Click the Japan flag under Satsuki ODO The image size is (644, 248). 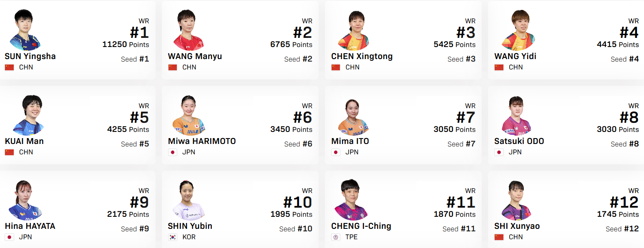pyautogui.click(x=499, y=152)
